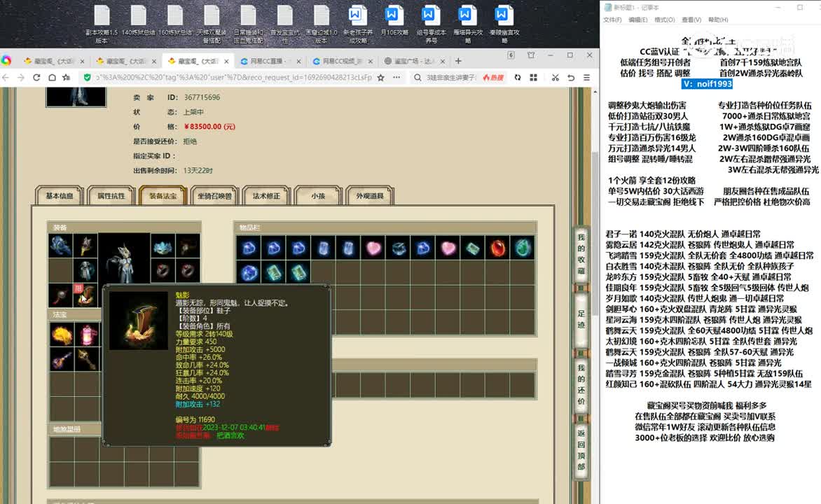Open Notepad 查看(V) menu
The width and height of the screenshot is (821, 504).
[x=691, y=20]
